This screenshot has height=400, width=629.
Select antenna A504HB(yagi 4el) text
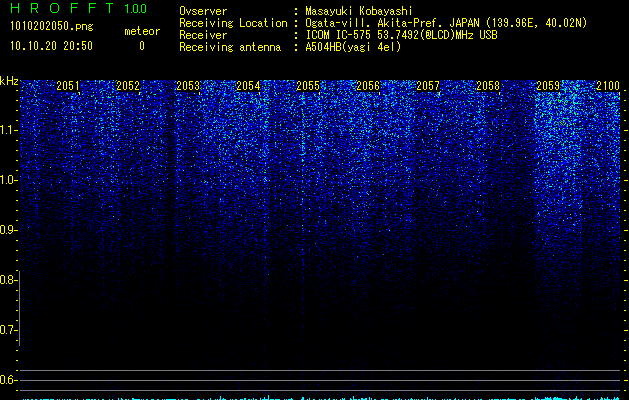[x=353, y=47]
